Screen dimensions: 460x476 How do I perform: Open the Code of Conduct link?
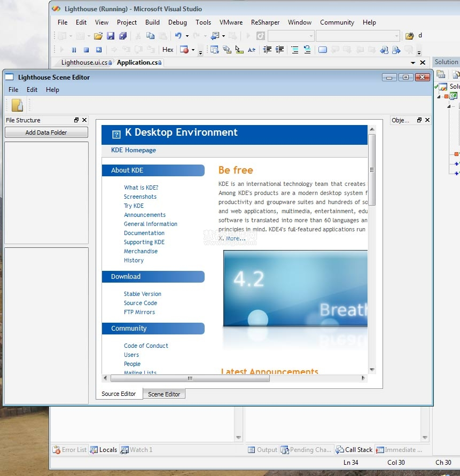(x=146, y=346)
